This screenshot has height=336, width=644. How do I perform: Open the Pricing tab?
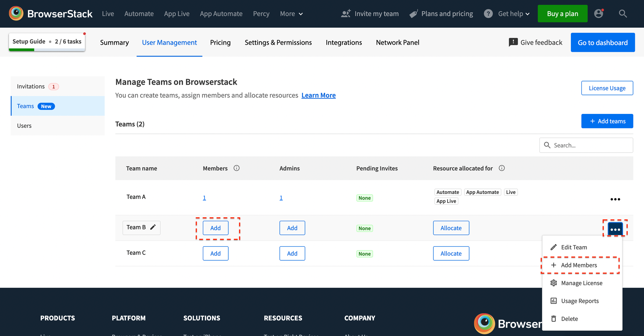220,42
